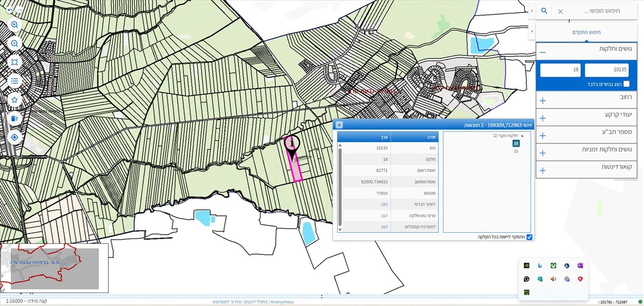This screenshot has width=644, height=306.
Task: Open the favorites star icon
Action: tap(14, 100)
